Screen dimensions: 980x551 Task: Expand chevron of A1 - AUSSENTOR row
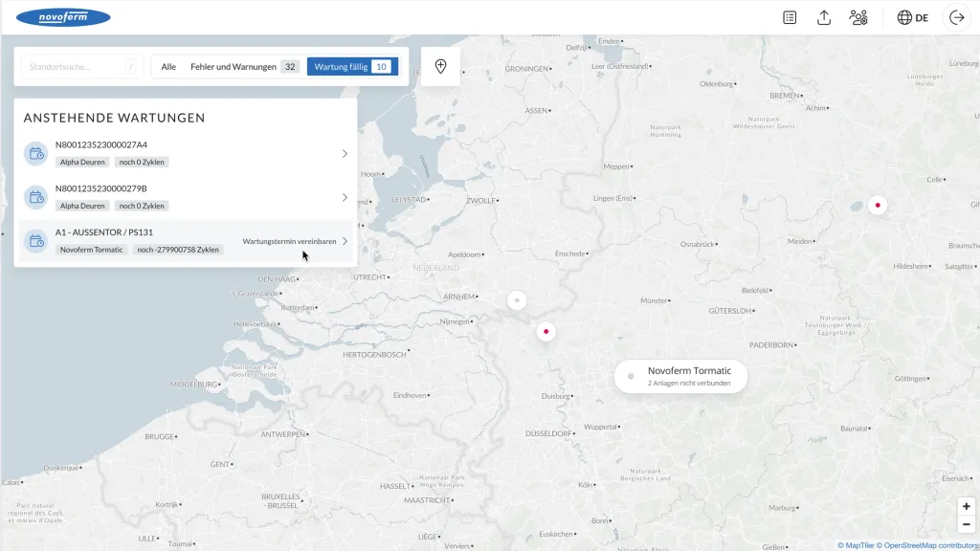click(345, 241)
